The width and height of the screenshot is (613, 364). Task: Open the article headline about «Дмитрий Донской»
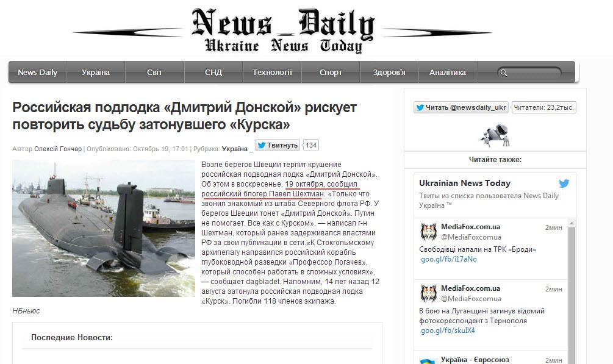(x=185, y=115)
